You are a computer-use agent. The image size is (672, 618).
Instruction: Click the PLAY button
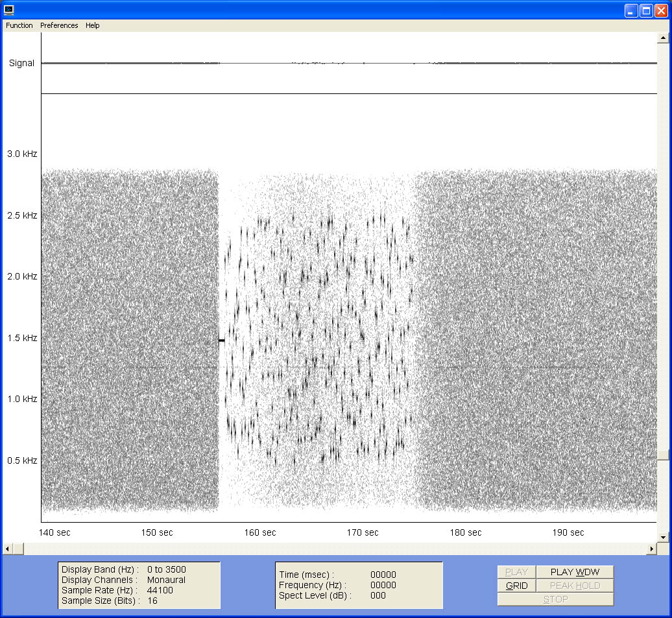point(516,572)
